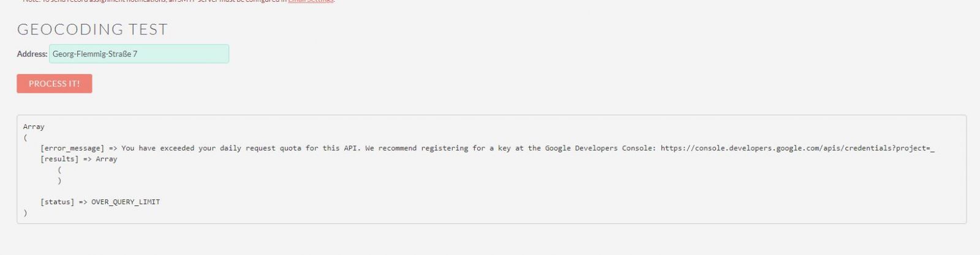Click the 'We recommend registering' sentence
Viewport: 980px width, 255px height.
click(417, 148)
